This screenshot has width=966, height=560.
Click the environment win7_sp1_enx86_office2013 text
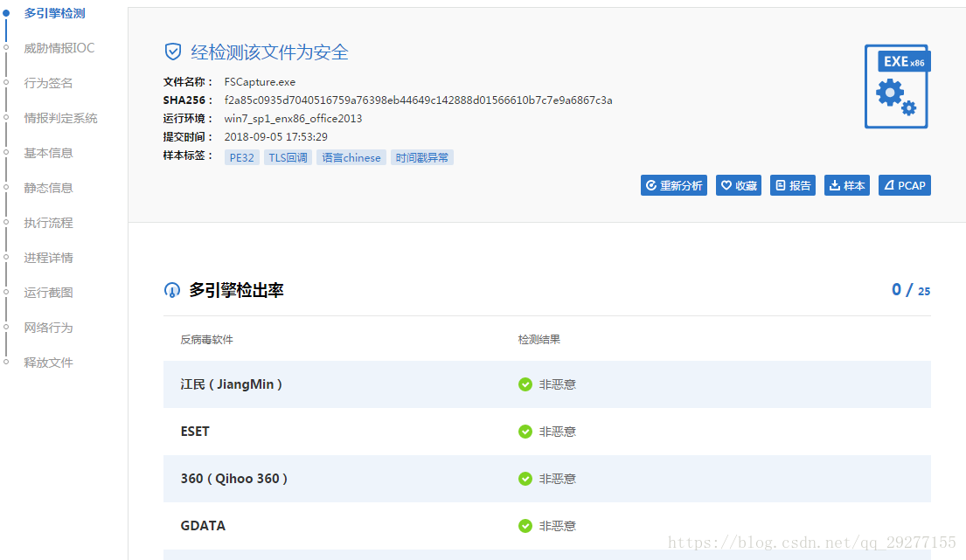(x=293, y=119)
